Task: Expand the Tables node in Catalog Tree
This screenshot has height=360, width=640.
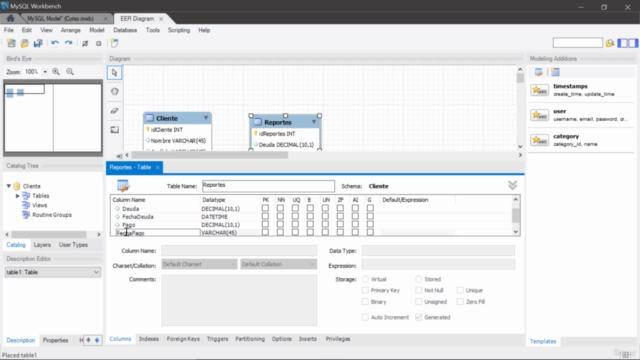Action: point(18,196)
